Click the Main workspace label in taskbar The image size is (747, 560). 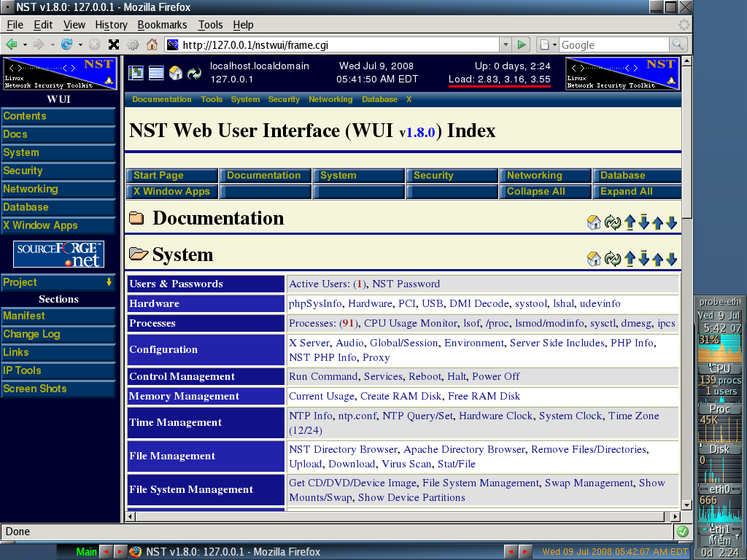(x=86, y=552)
